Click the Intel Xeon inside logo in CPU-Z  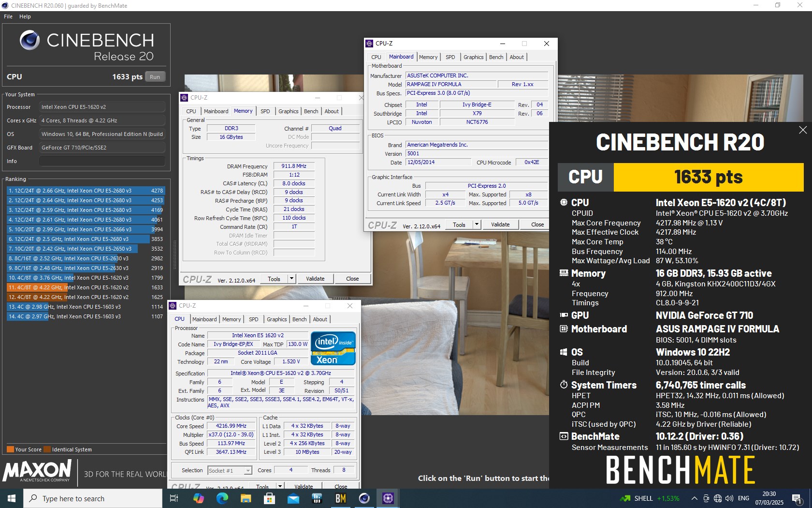coord(333,348)
